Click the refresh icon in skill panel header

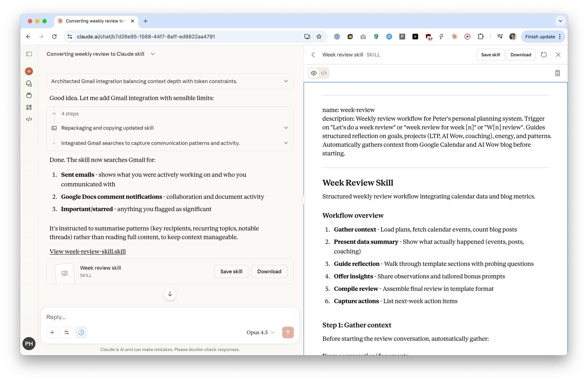(x=543, y=55)
